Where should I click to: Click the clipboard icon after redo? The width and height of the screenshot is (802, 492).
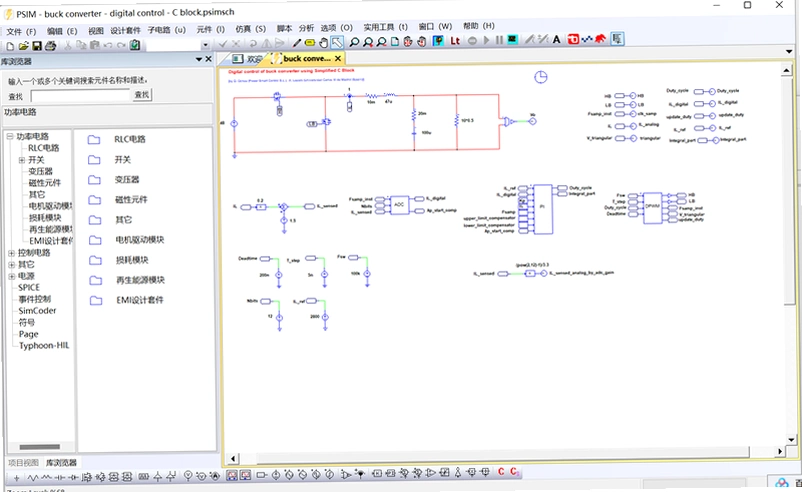pyautogui.click(x=135, y=45)
